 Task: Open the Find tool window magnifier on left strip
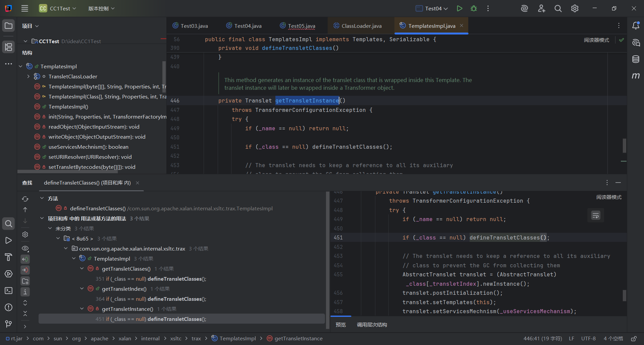pyautogui.click(x=9, y=223)
